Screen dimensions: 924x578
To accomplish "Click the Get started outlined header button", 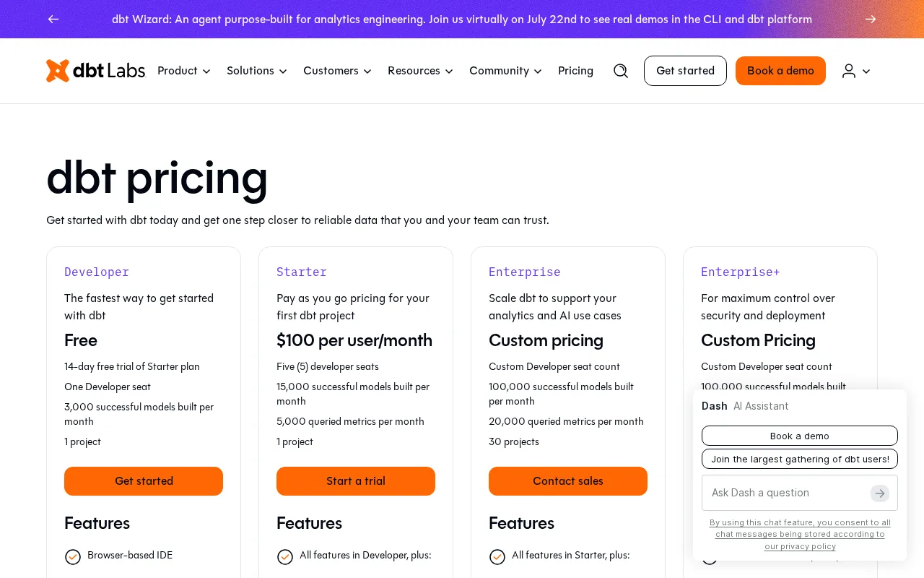I will (685, 71).
